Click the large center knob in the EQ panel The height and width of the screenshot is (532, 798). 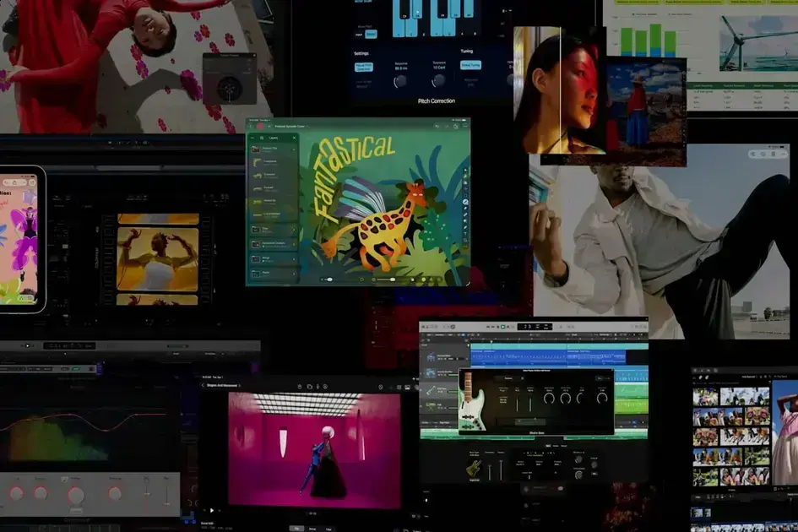[x=76, y=495]
